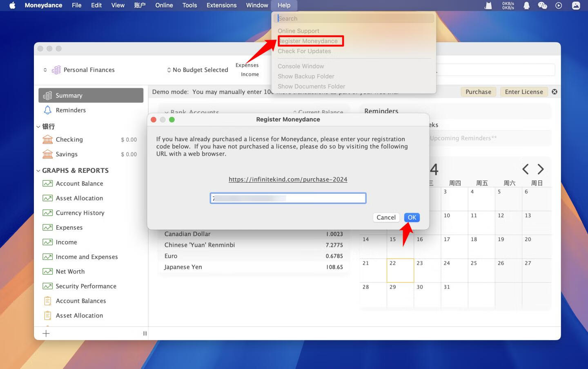Click the Asset Allocation report icon
Viewport: 588px width, 369px height.
(48, 316)
